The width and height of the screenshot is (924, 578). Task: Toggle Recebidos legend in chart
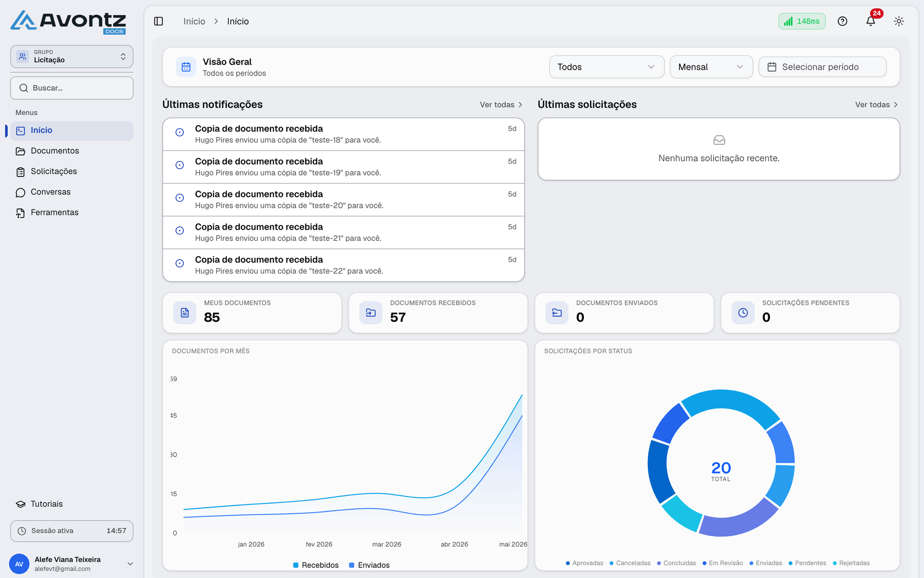pyautogui.click(x=316, y=565)
